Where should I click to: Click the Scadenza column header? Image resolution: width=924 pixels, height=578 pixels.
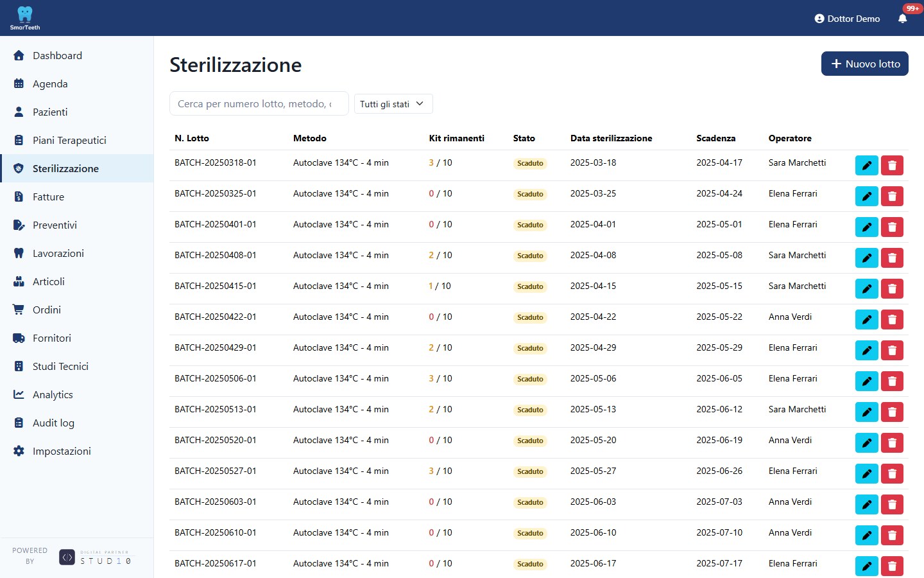tap(715, 138)
